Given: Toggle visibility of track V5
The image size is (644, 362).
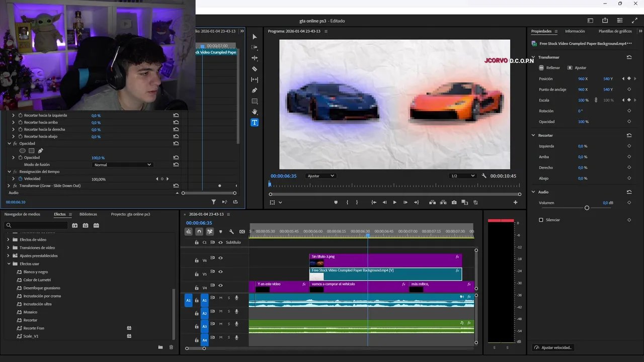Looking at the screenshot, I should point(220,271).
